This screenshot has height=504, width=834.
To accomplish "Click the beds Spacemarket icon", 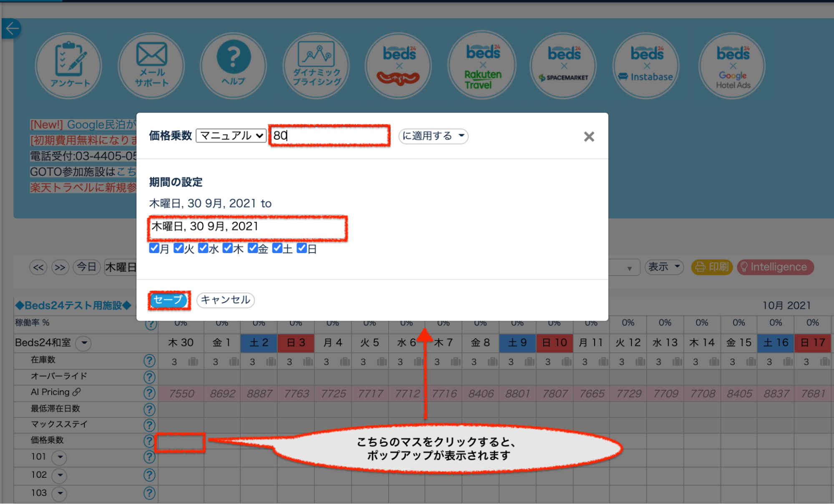I will 564,66.
